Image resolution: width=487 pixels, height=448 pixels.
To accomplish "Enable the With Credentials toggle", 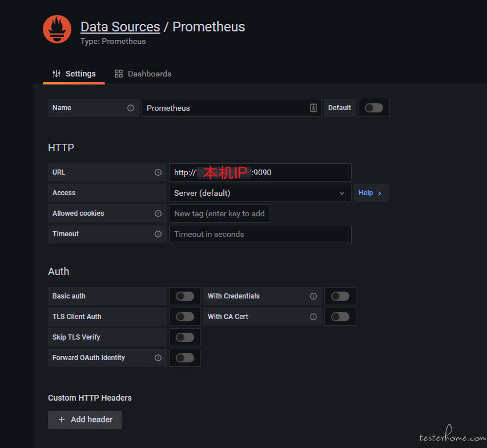I will point(340,296).
